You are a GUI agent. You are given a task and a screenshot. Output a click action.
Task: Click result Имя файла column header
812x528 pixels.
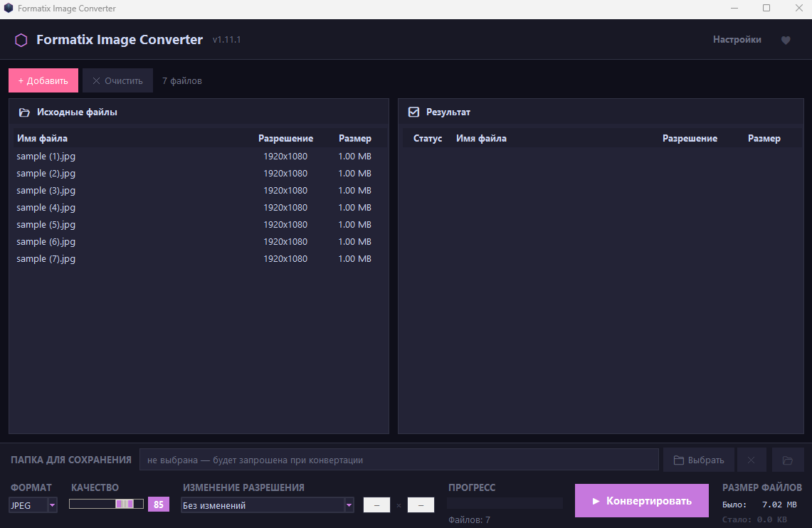481,138
